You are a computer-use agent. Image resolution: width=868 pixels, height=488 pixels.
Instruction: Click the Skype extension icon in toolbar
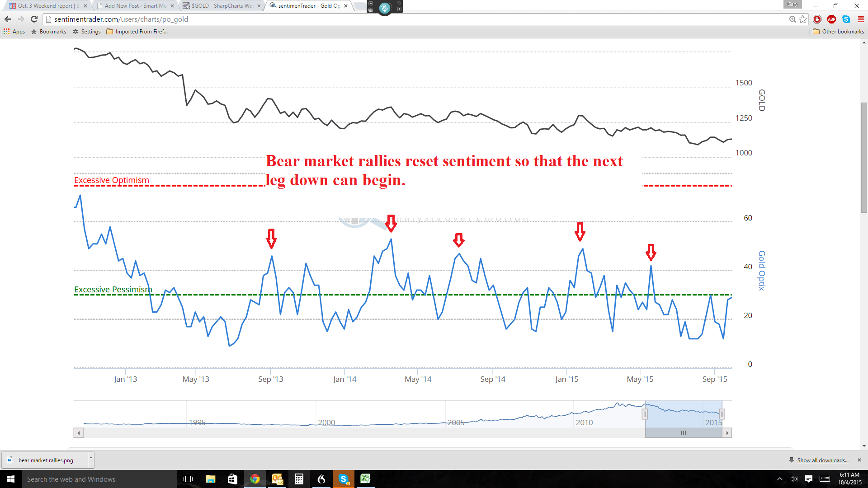tap(846, 19)
